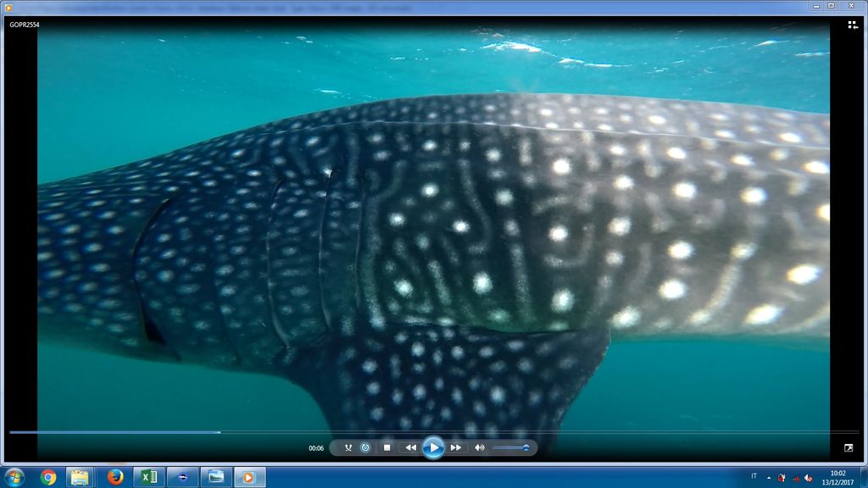Click the elapsed time 00:06 display

[x=316, y=448]
